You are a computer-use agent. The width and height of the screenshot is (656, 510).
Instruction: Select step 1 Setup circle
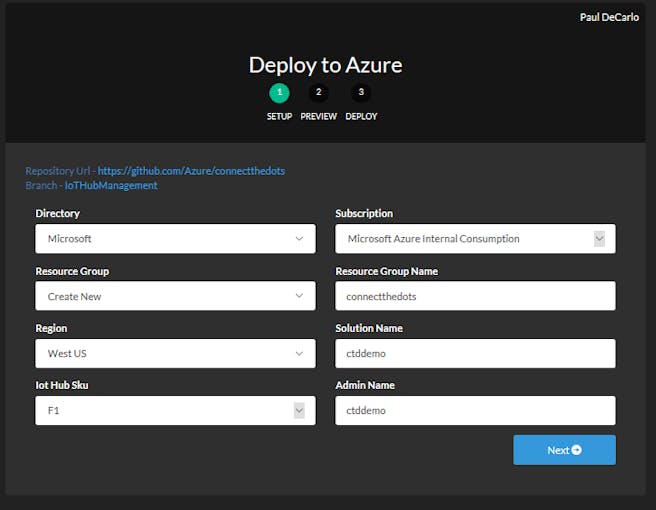(279, 92)
